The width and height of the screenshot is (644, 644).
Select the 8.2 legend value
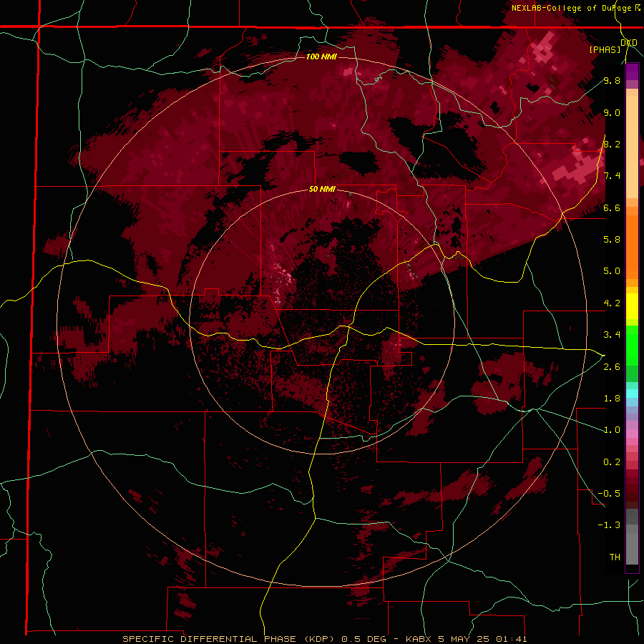[x=612, y=144]
